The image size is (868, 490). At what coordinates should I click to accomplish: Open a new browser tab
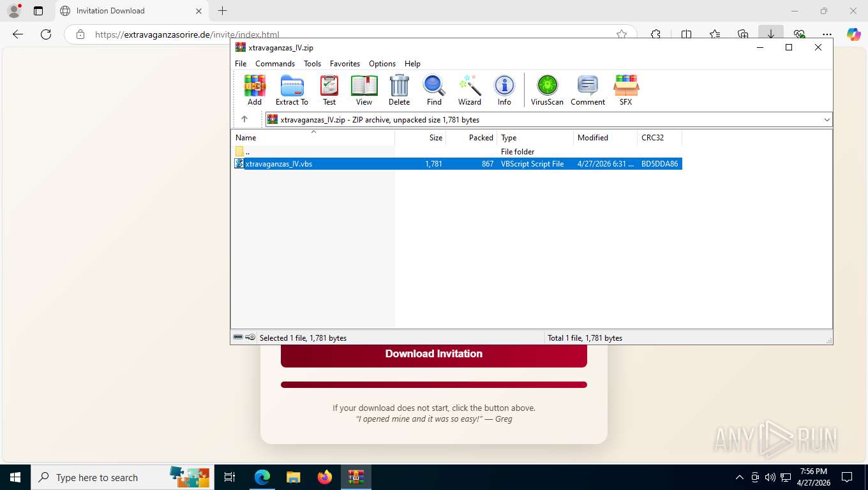pyautogui.click(x=222, y=11)
